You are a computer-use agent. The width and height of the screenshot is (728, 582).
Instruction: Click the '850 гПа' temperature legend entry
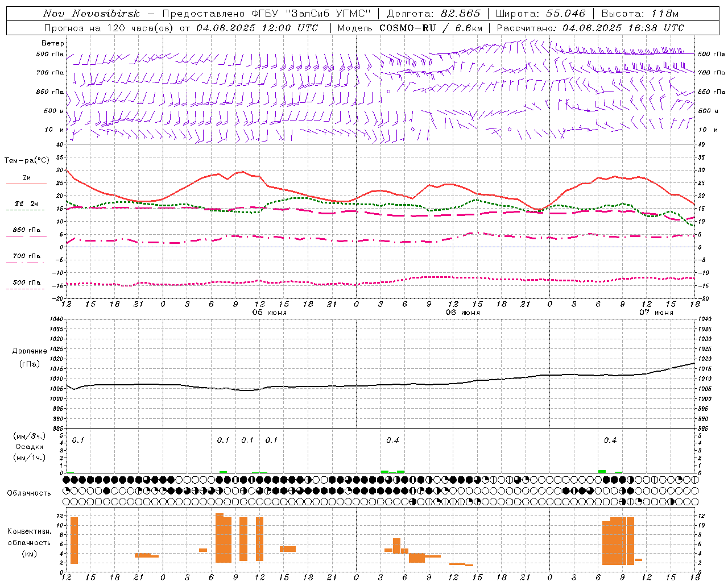pos(27,230)
